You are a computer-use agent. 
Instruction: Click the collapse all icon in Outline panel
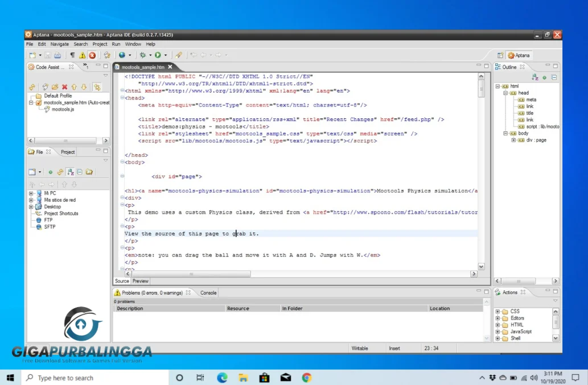554,77
